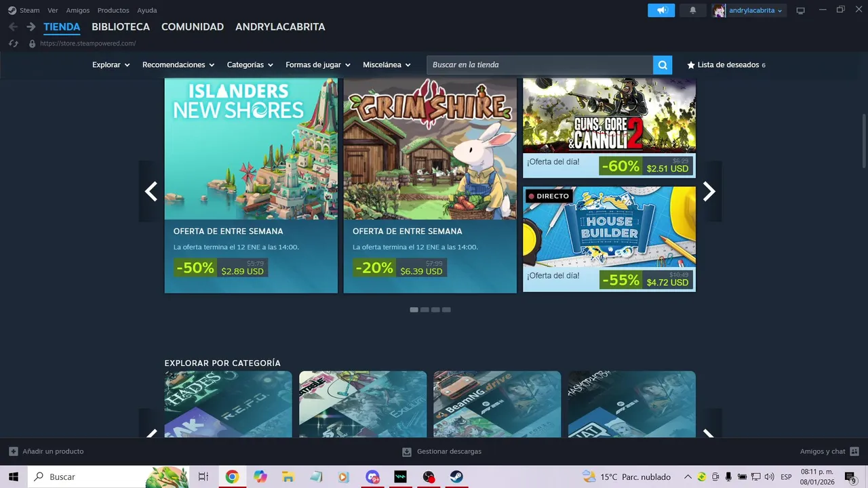This screenshot has height=488, width=868.
Task: Click the Gestionar descargas label
Action: tap(449, 451)
